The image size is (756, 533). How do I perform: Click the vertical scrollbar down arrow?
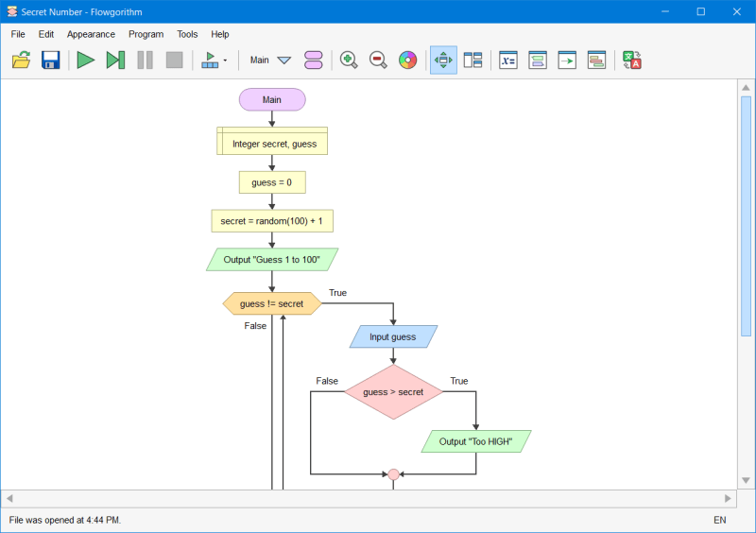pos(746,480)
